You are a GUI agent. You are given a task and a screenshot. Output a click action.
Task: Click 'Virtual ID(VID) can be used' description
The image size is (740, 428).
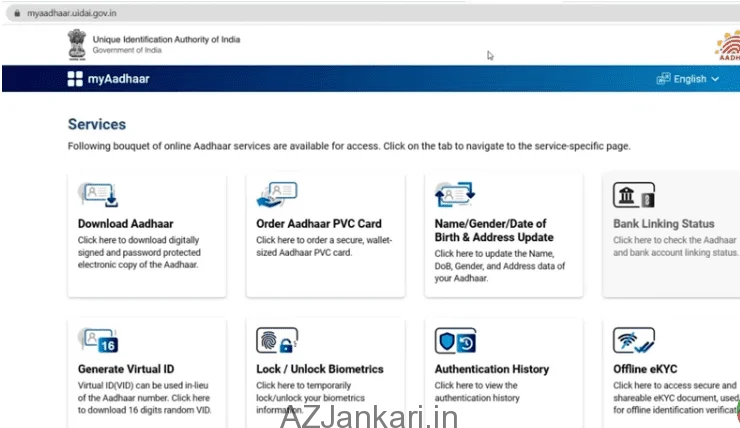144,398
